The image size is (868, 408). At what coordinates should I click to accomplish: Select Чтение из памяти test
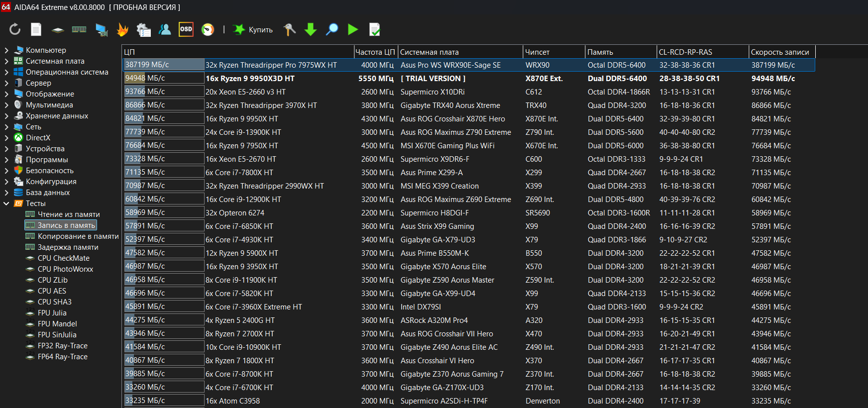69,214
